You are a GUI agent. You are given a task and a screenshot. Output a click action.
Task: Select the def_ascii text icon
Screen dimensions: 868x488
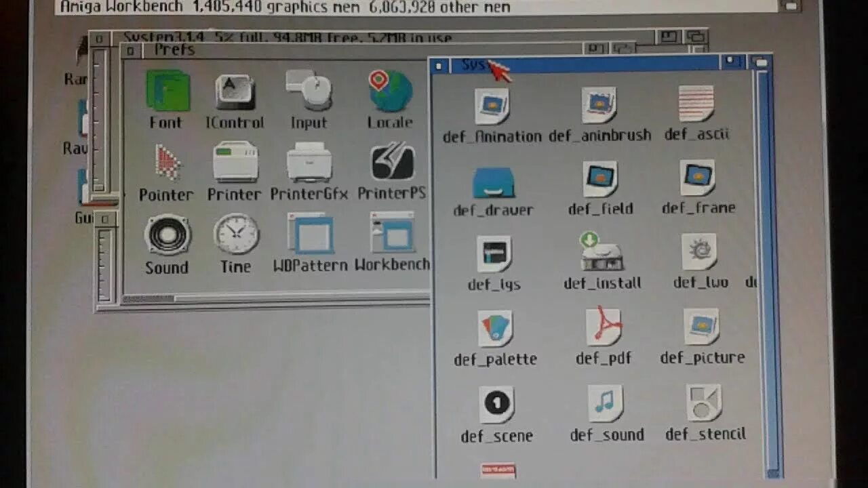(696, 104)
